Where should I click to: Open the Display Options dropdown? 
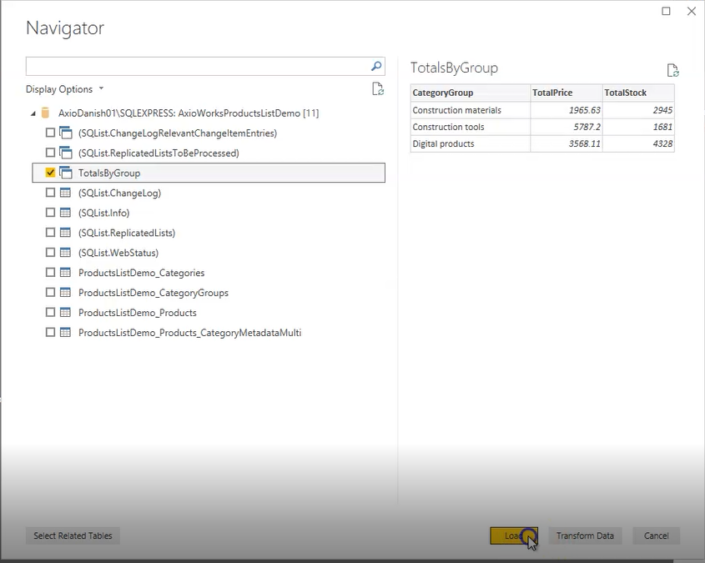(64, 89)
